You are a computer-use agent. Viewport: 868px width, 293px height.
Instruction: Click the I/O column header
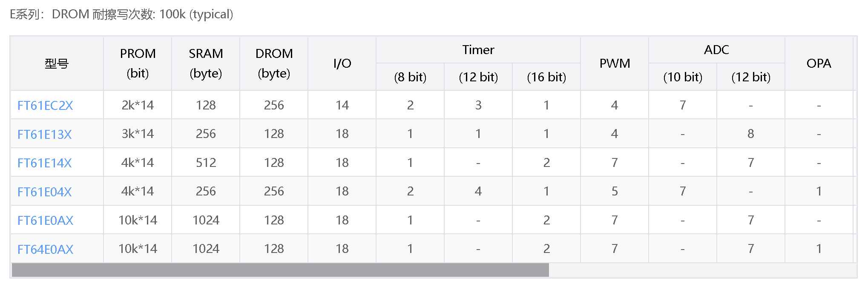pos(342,63)
